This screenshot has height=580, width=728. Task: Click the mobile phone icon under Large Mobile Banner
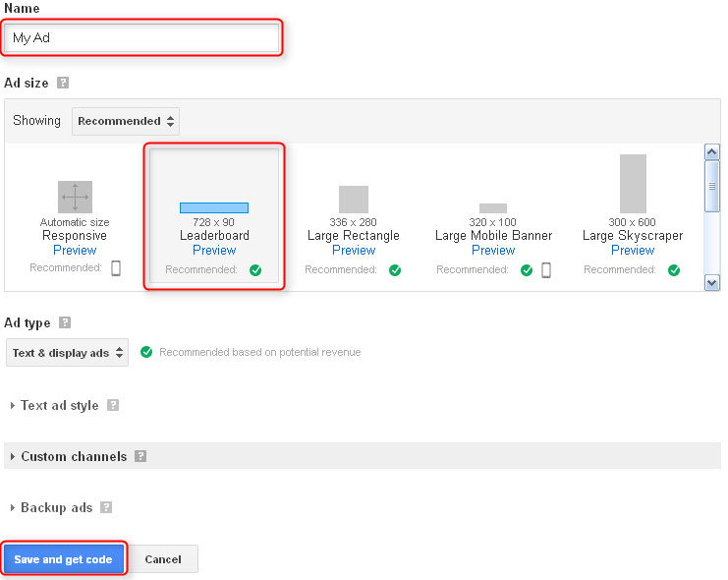546,270
